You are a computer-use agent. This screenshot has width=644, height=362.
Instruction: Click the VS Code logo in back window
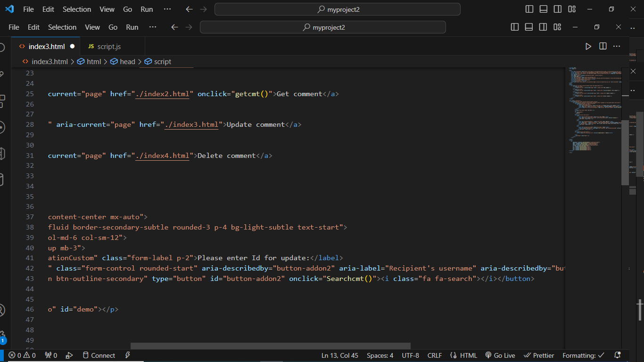[x=9, y=9]
